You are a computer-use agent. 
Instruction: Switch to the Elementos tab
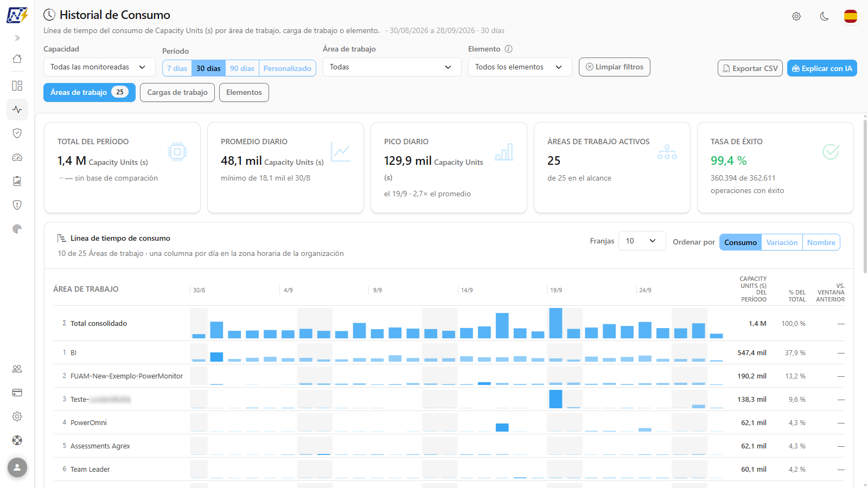(x=244, y=92)
